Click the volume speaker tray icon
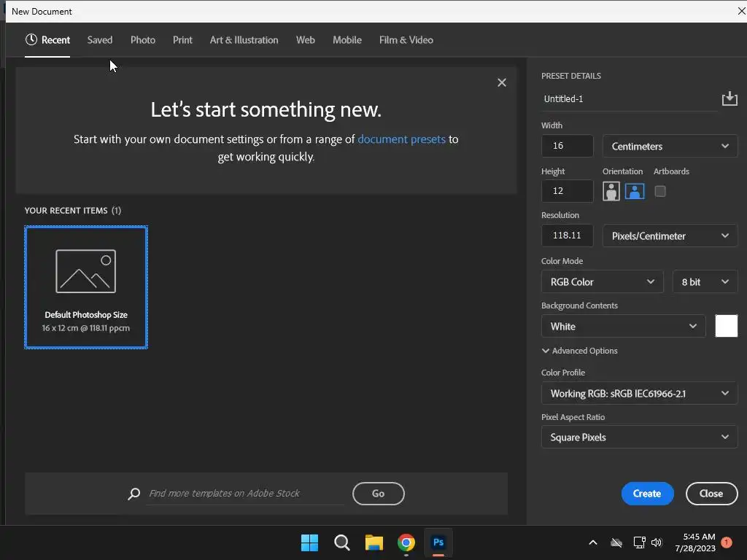747x560 pixels. coord(657,542)
